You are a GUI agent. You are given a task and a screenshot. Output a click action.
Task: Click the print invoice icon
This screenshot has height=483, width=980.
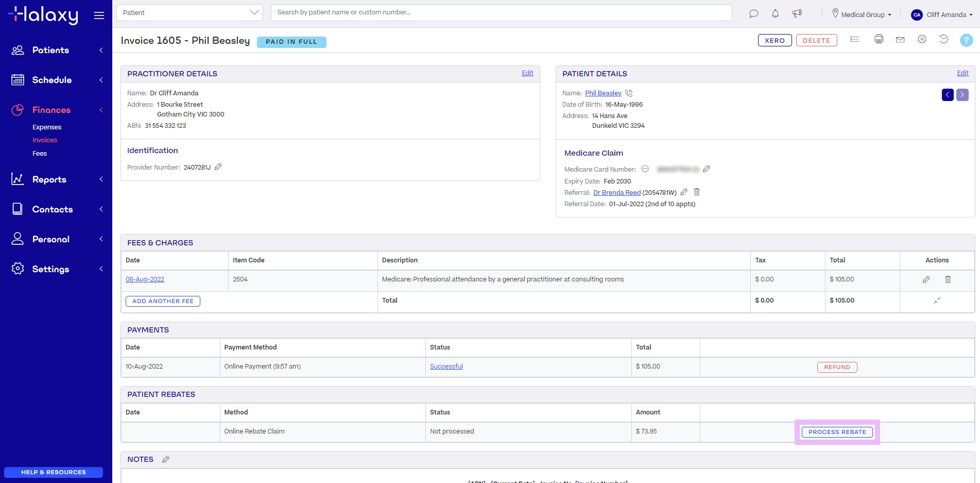point(879,39)
